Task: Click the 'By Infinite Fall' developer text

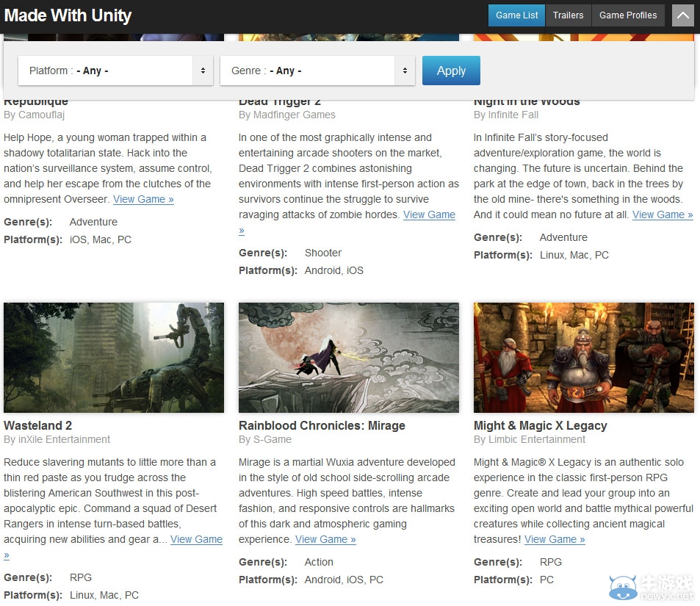Action: point(506,115)
